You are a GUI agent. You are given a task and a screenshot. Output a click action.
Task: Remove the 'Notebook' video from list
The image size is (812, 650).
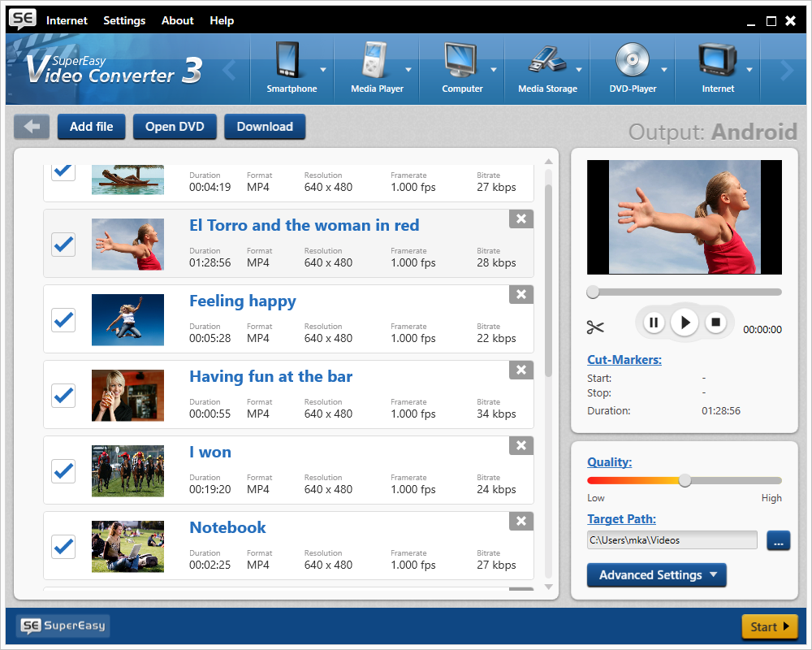click(x=521, y=521)
